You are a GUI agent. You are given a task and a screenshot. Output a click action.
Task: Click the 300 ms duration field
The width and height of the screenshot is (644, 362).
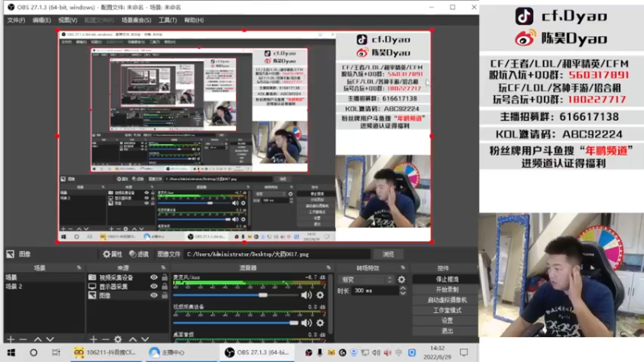(x=375, y=290)
